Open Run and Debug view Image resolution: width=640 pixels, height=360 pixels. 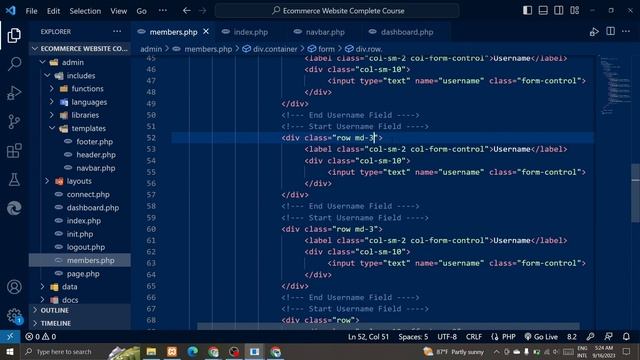click(14, 93)
